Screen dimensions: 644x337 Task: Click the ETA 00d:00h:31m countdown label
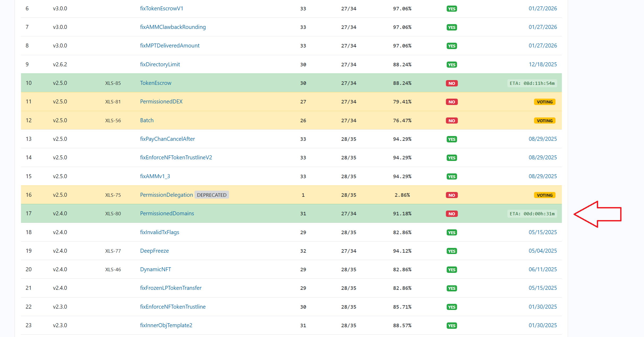click(532, 214)
